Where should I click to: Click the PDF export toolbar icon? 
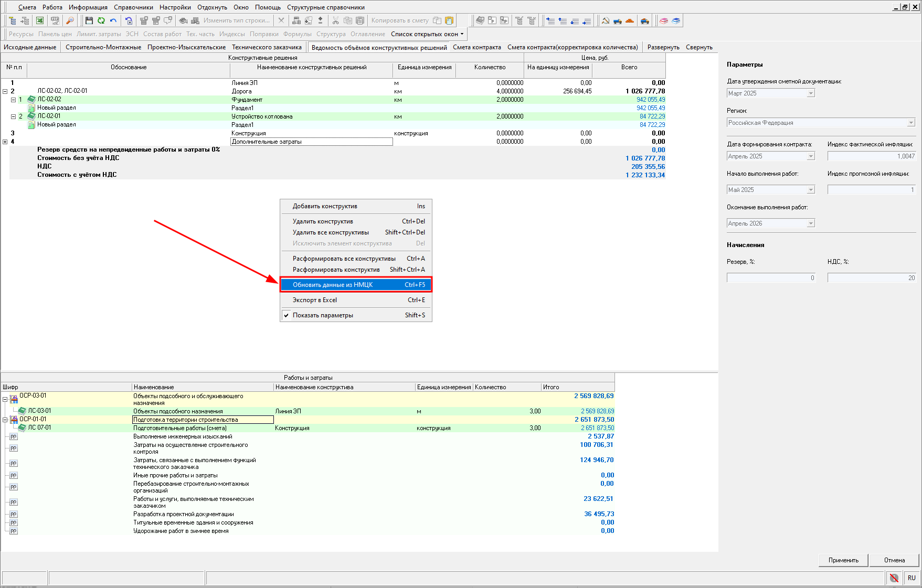[x=55, y=20]
